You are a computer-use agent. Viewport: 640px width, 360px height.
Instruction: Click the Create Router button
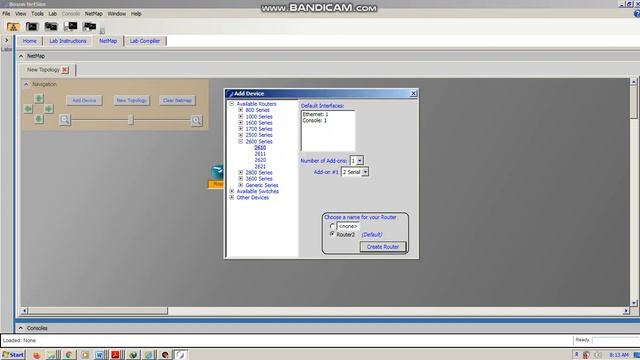coord(382,247)
